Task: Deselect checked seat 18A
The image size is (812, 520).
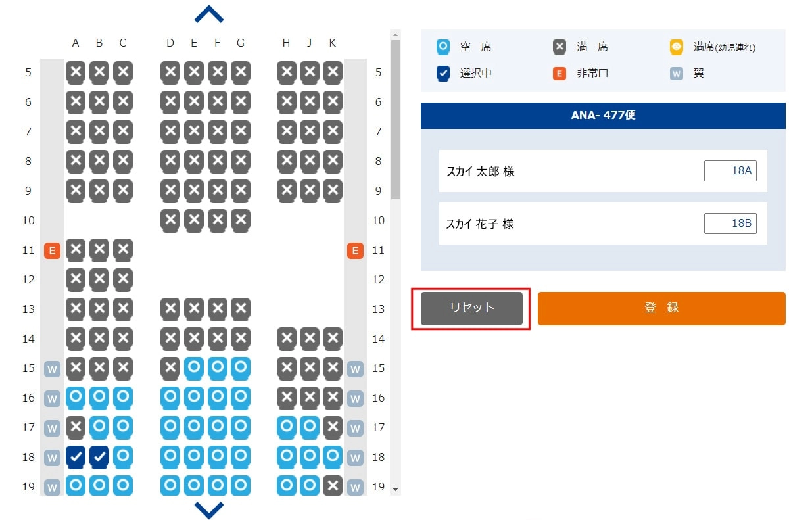Action: point(76,457)
